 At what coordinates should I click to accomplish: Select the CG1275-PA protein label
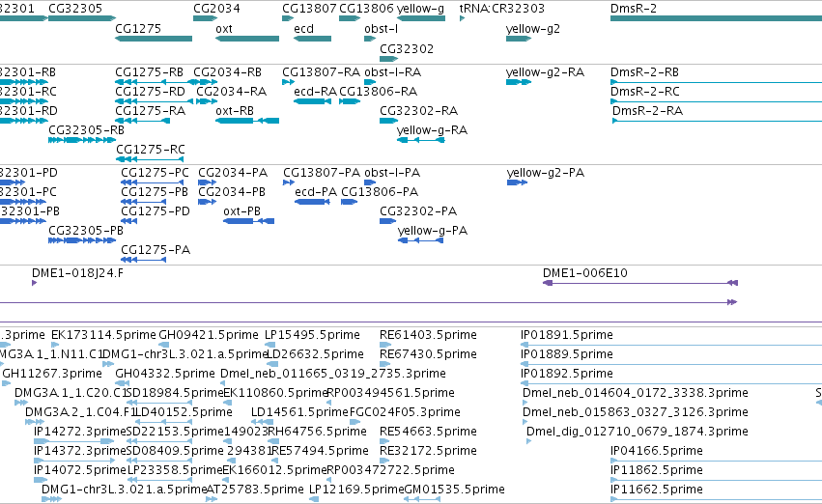coord(156,250)
